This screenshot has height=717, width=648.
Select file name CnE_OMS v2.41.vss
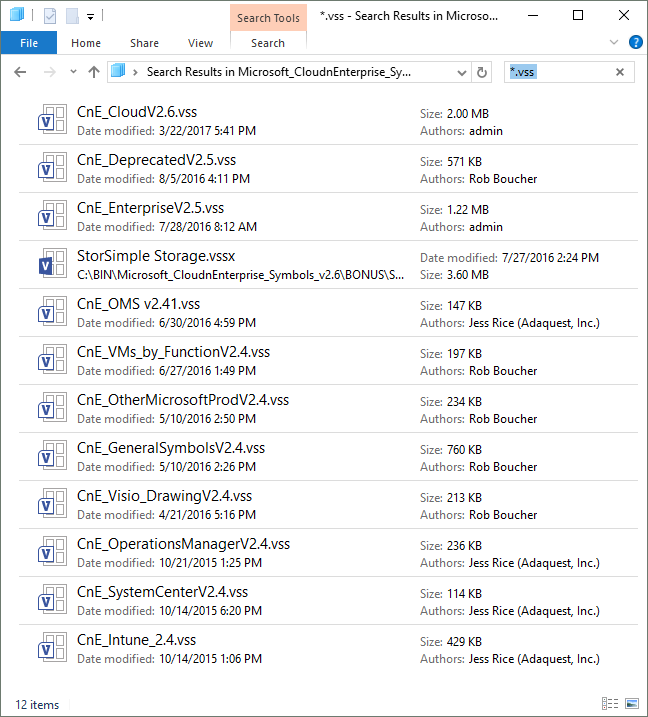pos(139,304)
